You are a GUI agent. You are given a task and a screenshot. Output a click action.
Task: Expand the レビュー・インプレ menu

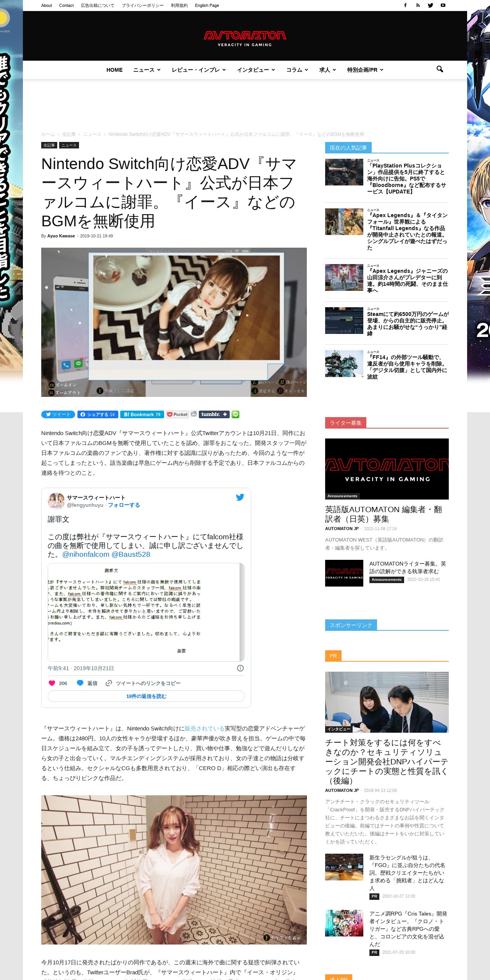198,70
